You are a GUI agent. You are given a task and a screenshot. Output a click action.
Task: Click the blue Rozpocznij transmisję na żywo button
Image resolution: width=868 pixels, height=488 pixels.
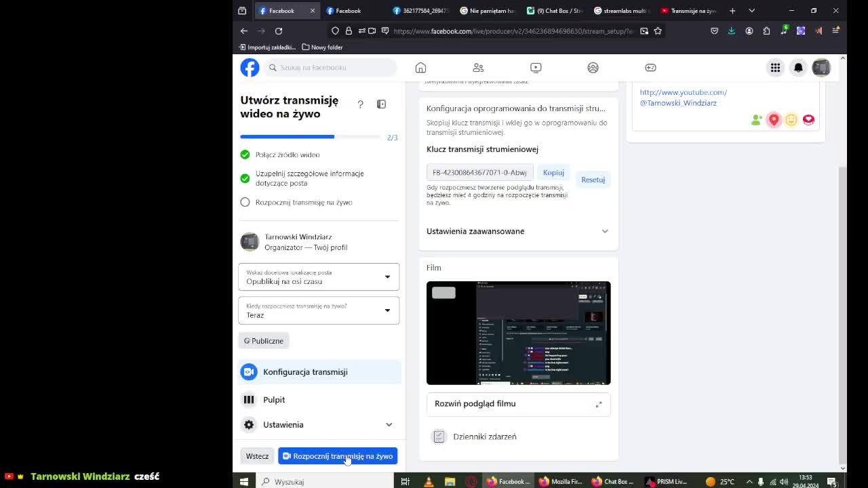coord(338,456)
